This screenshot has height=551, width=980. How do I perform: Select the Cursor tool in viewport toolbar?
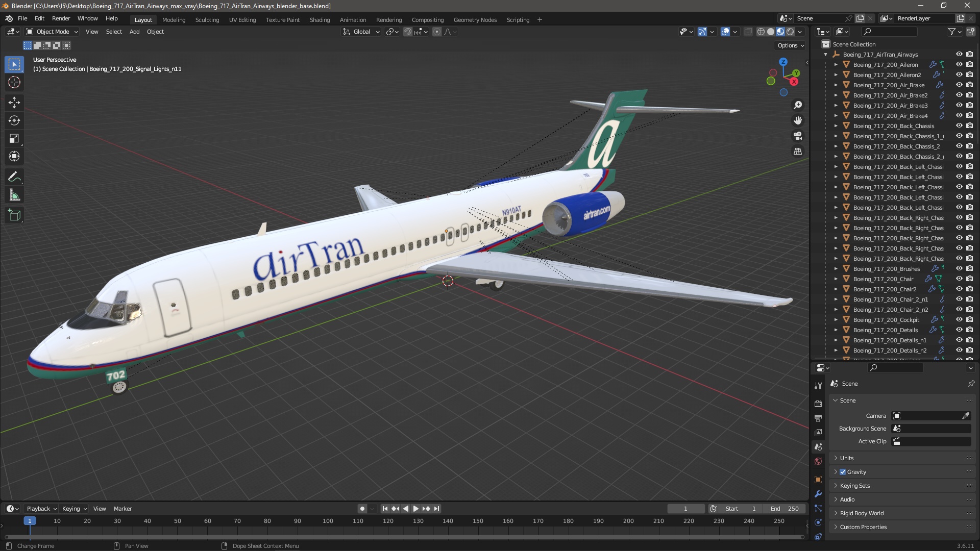[14, 83]
